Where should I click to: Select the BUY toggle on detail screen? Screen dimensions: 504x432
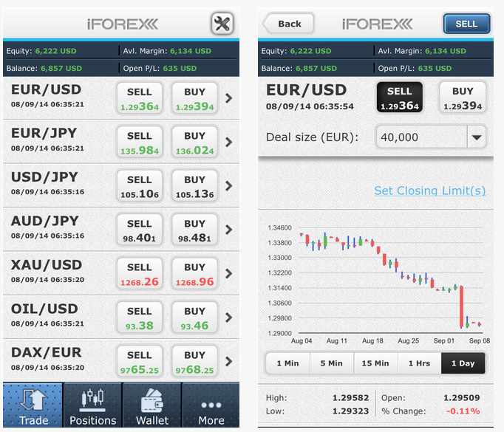tap(463, 97)
